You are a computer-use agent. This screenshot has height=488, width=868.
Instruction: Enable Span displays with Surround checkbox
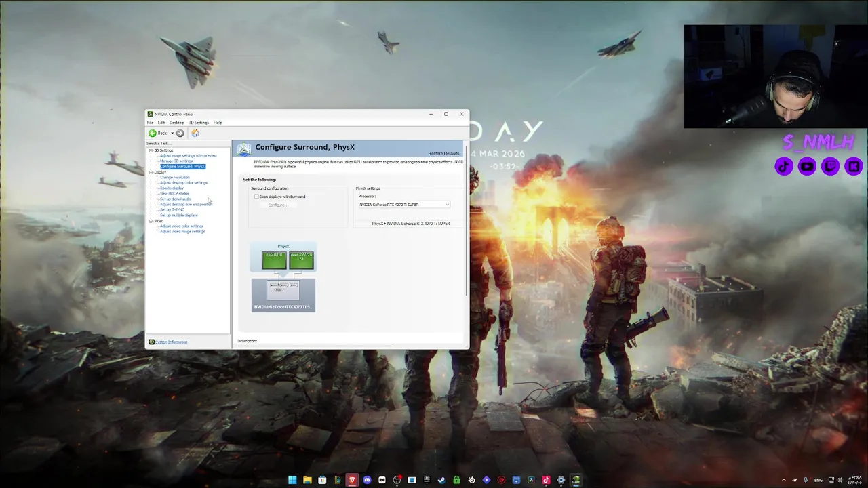click(256, 197)
